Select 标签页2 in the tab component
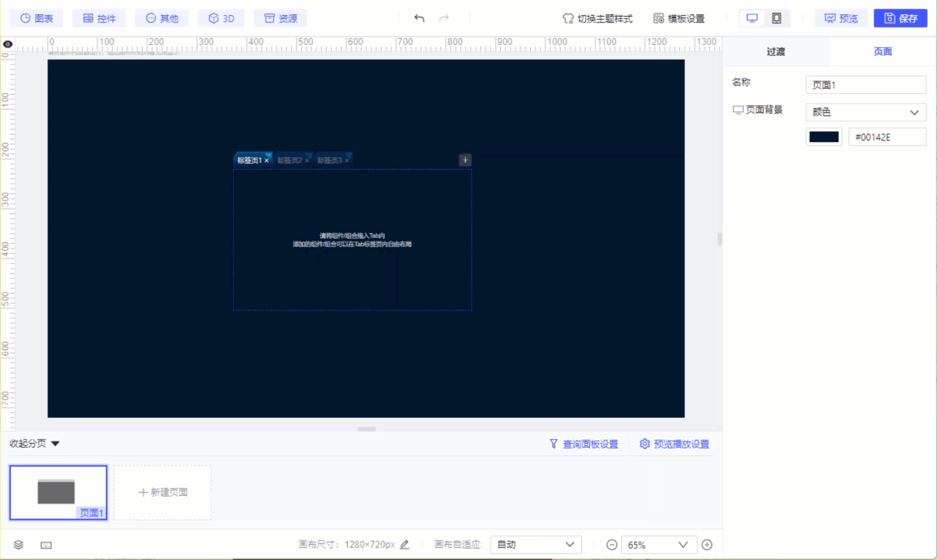The image size is (937, 560). click(290, 160)
